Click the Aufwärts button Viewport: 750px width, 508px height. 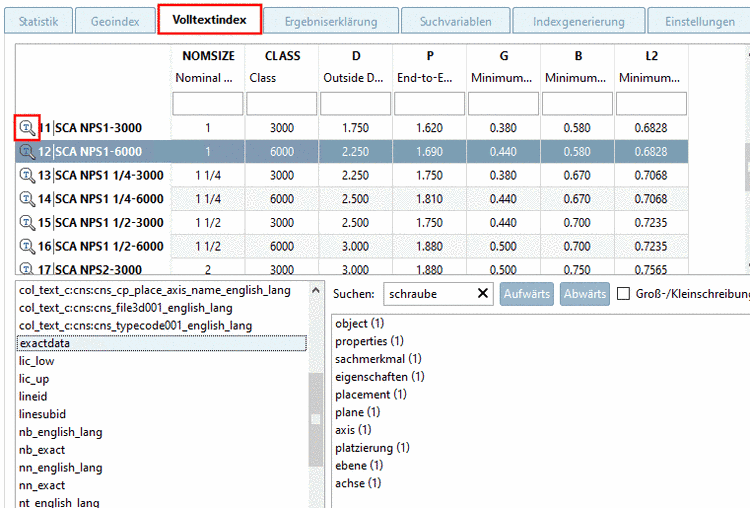click(527, 294)
